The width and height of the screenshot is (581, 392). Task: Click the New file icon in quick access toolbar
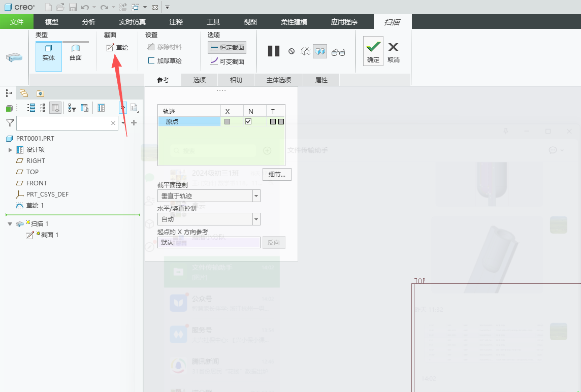point(48,7)
